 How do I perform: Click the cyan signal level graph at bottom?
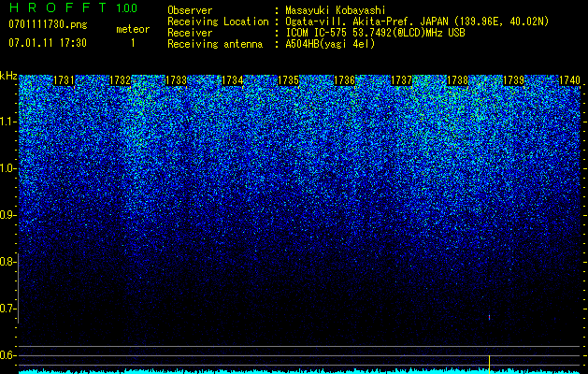299,371
